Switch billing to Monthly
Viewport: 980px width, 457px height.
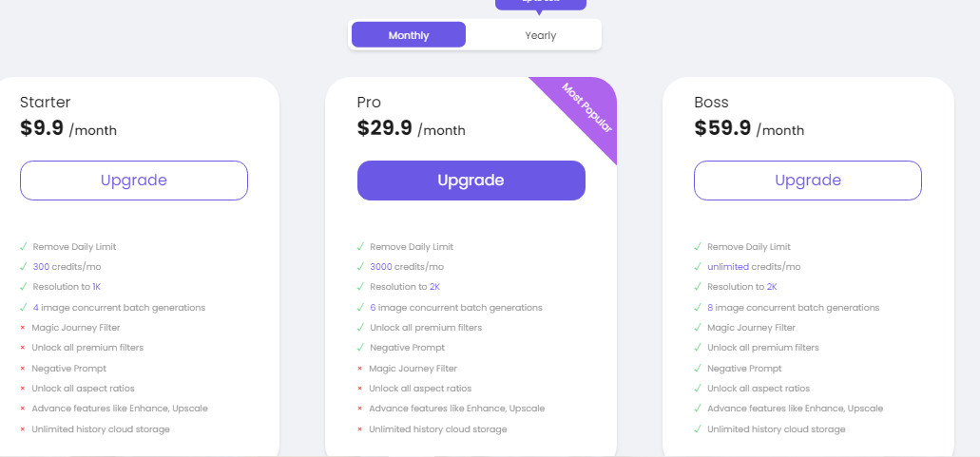tap(408, 35)
